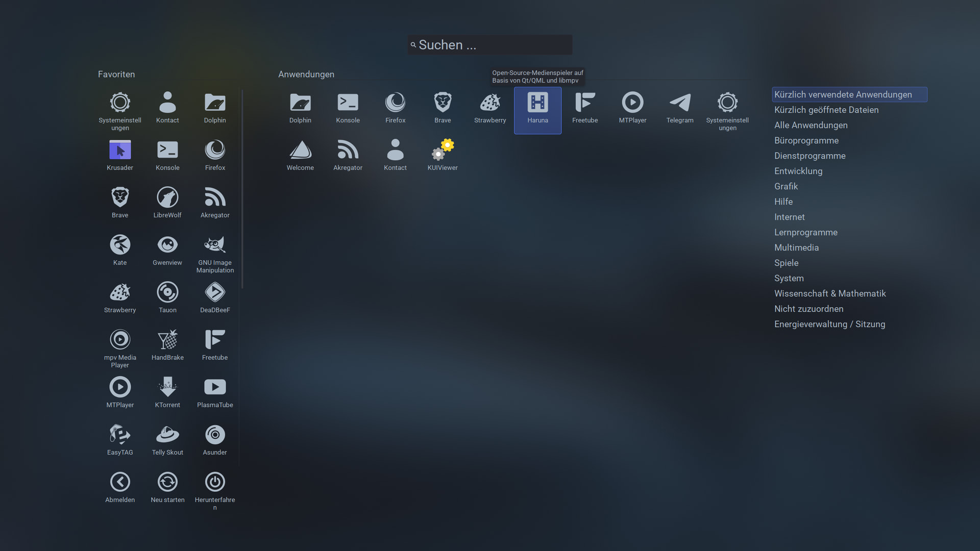Start HandBrake from favorites
Image resolution: width=980 pixels, height=551 pixels.
click(167, 345)
